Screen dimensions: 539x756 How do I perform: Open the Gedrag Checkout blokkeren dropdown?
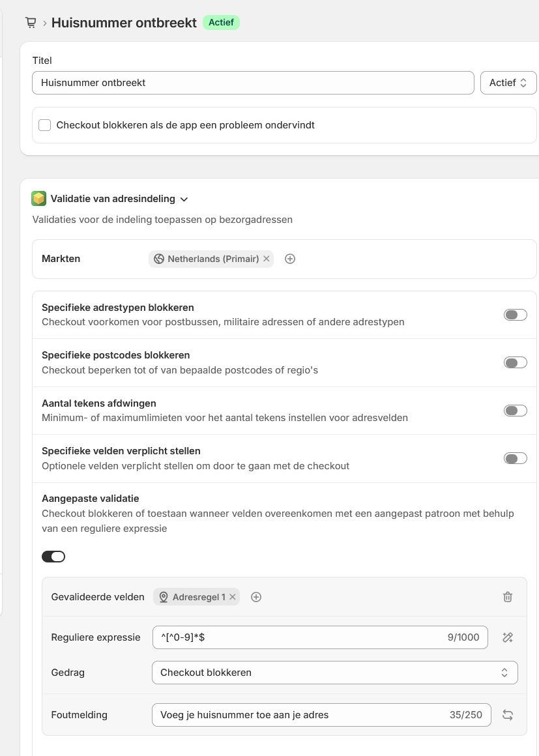(x=334, y=673)
